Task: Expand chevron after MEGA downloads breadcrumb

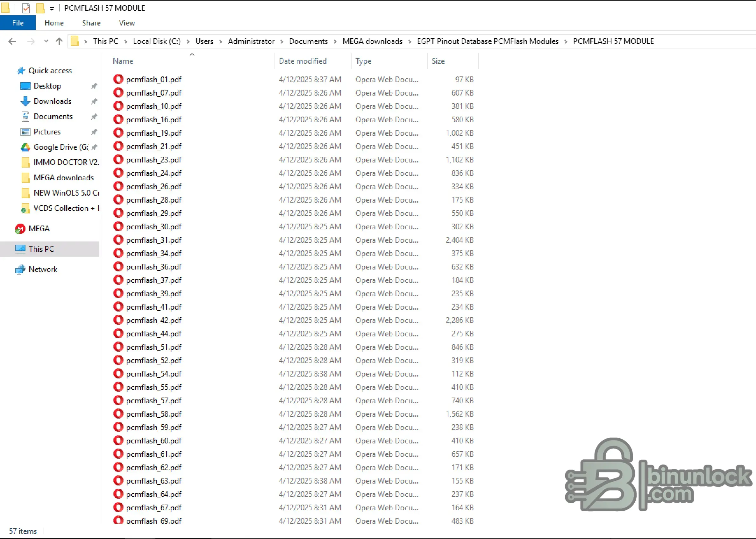Action: [x=410, y=41]
